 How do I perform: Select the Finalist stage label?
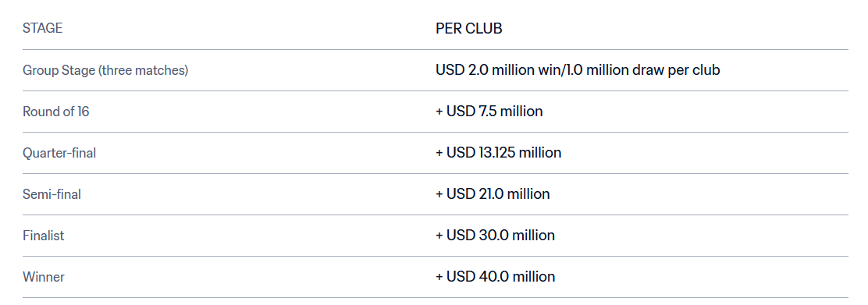click(43, 236)
